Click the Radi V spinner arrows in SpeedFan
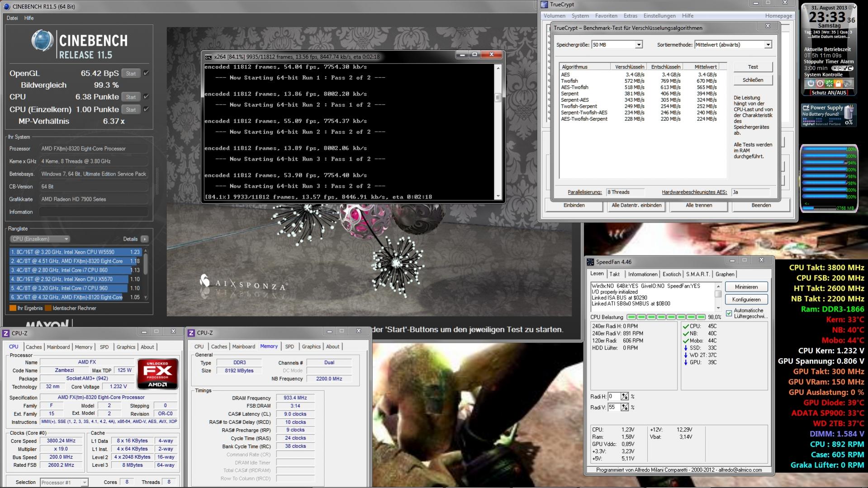Image resolution: width=868 pixels, height=488 pixels. coord(624,407)
